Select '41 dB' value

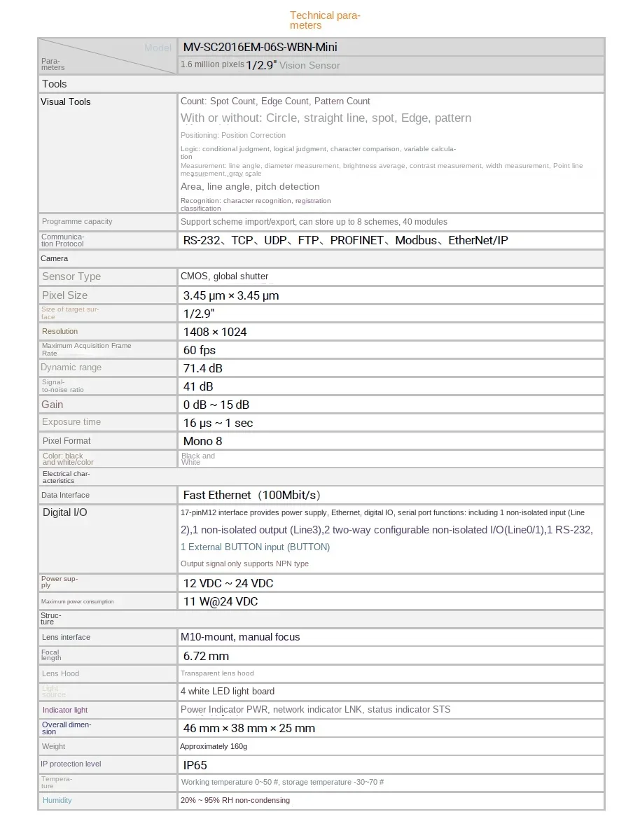click(198, 386)
